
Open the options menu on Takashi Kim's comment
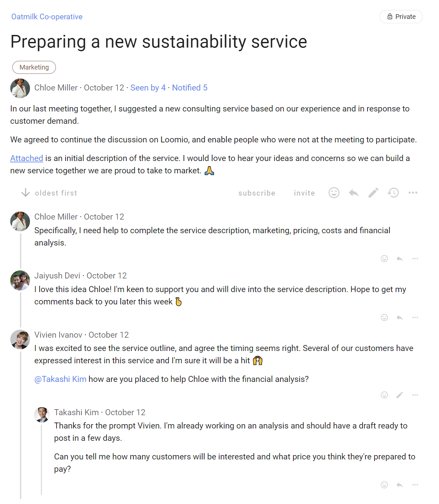click(x=415, y=485)
